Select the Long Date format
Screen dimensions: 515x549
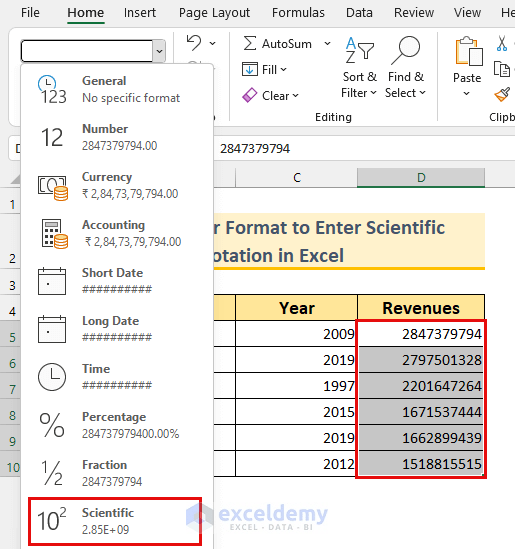117,329
